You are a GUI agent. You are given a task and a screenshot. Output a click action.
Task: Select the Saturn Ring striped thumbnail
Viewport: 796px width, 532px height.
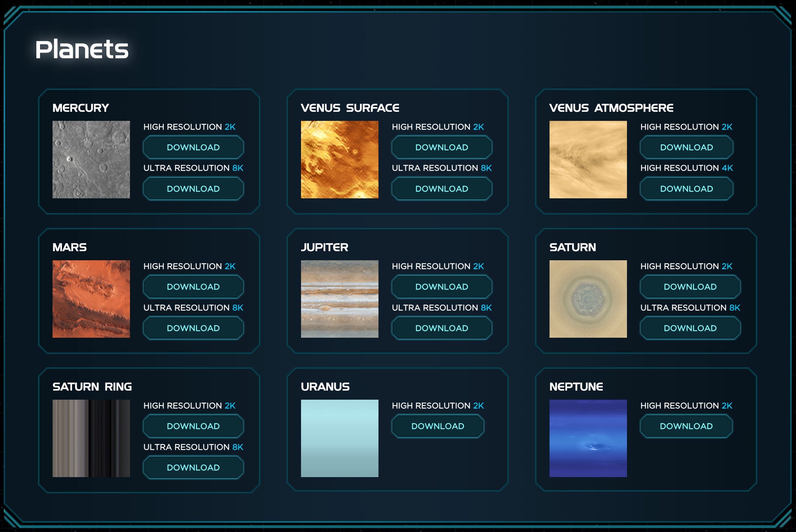point(91,438)
